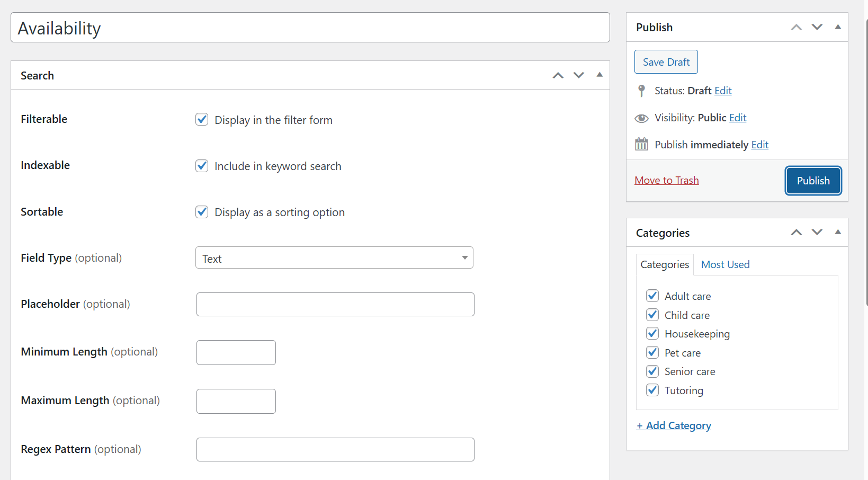Viewport: 868px width, 480px height.
Task: Switch to the Most Used tab
Action: click(x=725, y=264)
